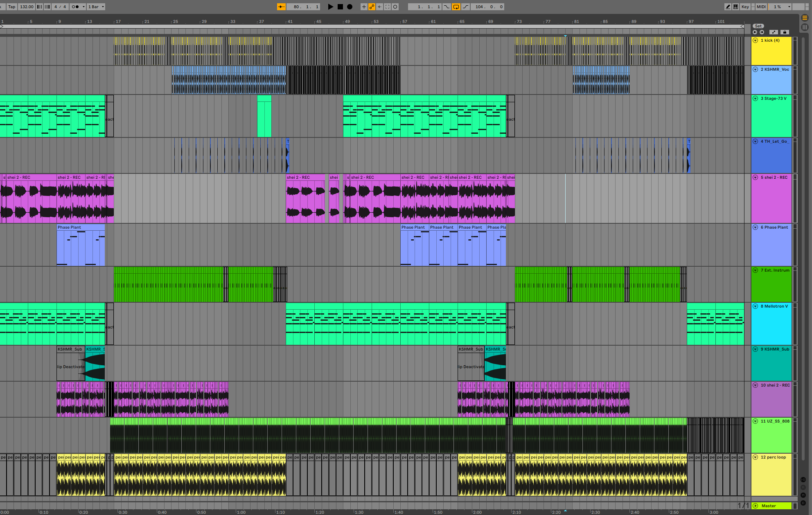Image resolution: width=812 pixels, height=515 pixels.
Task: Toggle the metronome icon
Action: pos(75,7)
